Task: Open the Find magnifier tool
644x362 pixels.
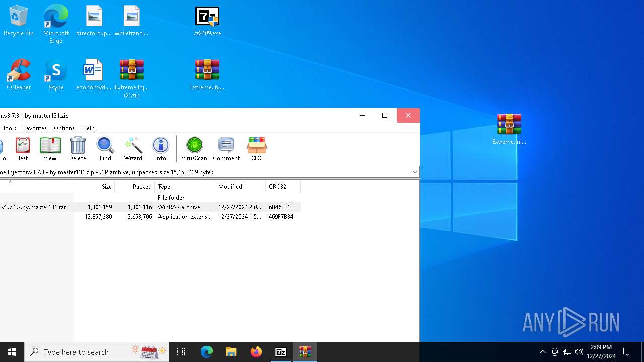Action: pyautogui.click(x=105, y=149)
